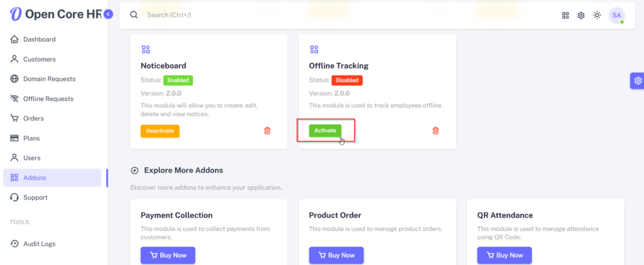
Task: Click the Dashboard home icon
Action: tap(14, 40)
